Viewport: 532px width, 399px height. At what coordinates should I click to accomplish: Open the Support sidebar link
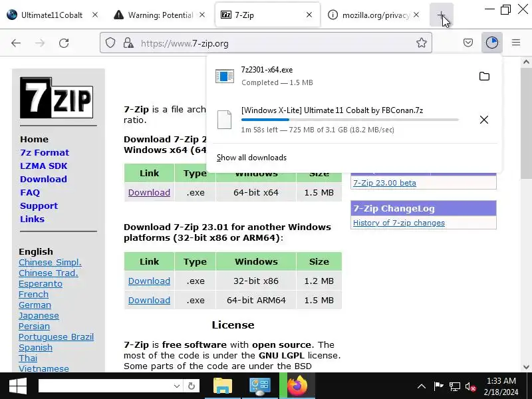(39, 206)
